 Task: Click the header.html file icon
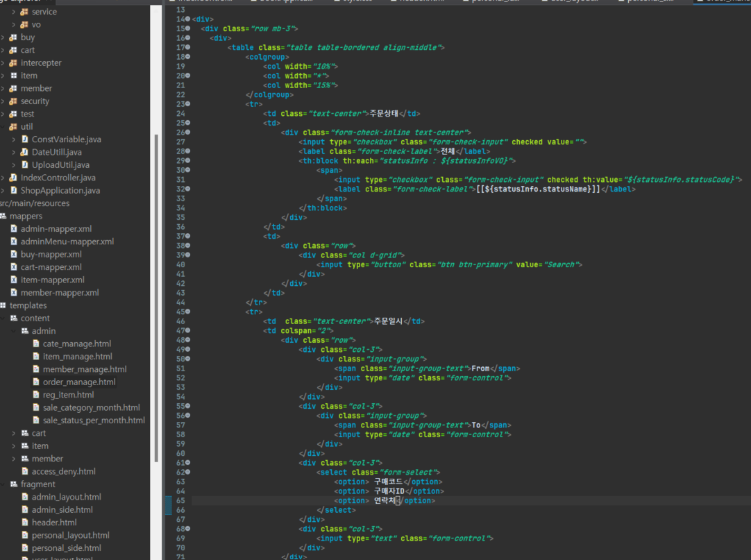[25, 523]
